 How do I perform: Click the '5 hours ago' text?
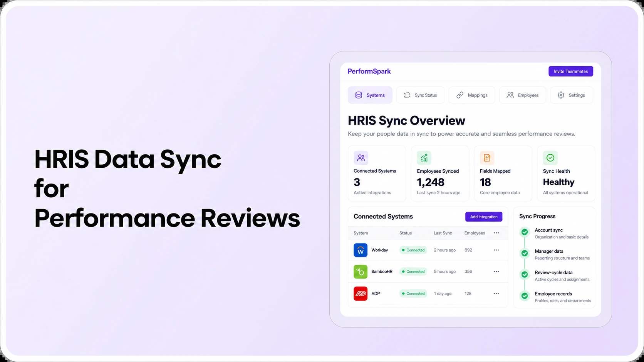click(x=444, y=272)
